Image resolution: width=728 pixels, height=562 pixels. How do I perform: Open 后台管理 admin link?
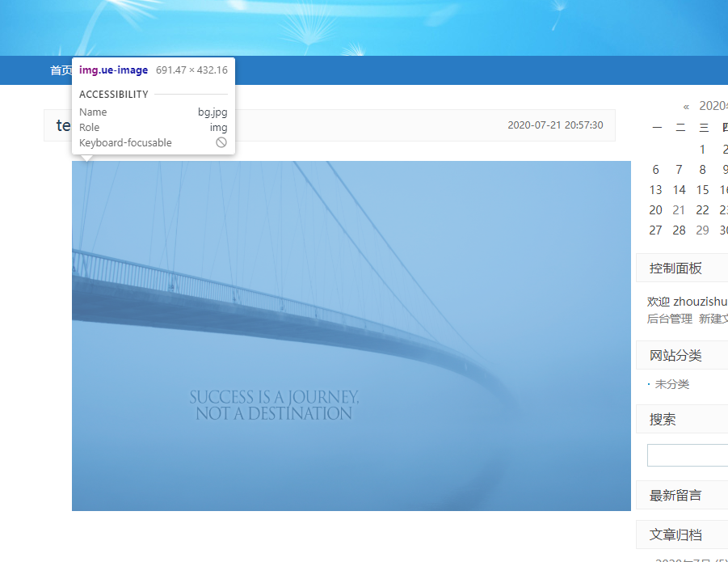[x=670, y=319]
